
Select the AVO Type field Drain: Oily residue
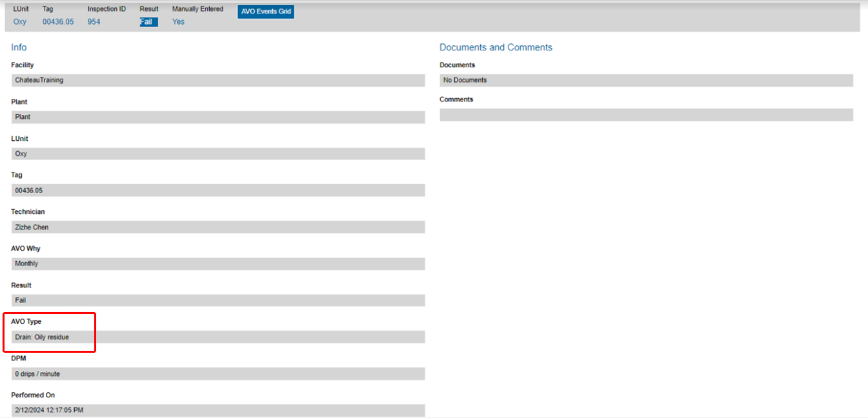(x=218, y=337)
